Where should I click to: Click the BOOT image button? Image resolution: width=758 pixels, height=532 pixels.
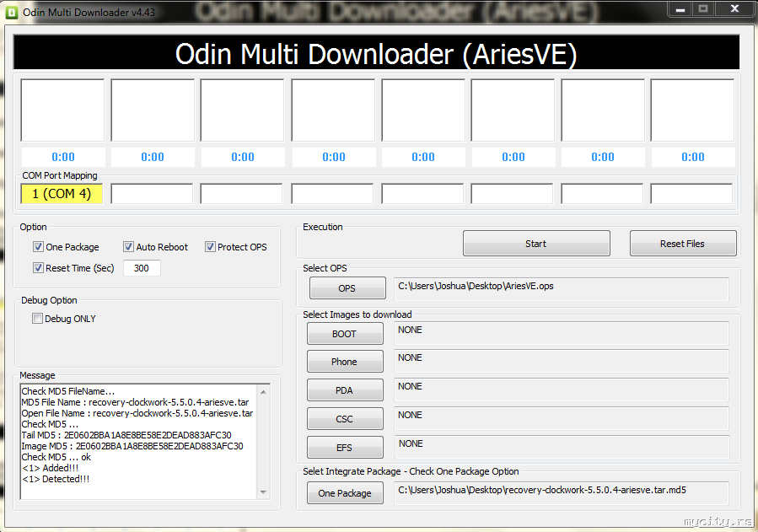coord(345,334)
